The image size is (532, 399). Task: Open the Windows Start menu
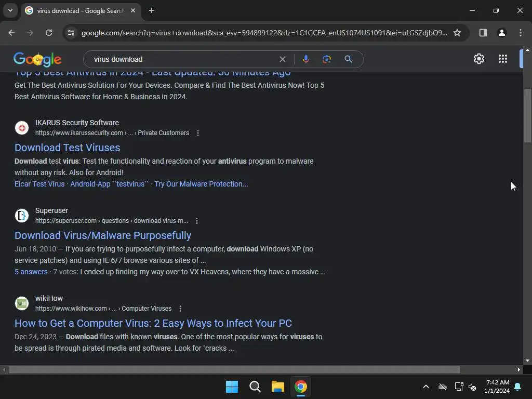tap(232, 387)
